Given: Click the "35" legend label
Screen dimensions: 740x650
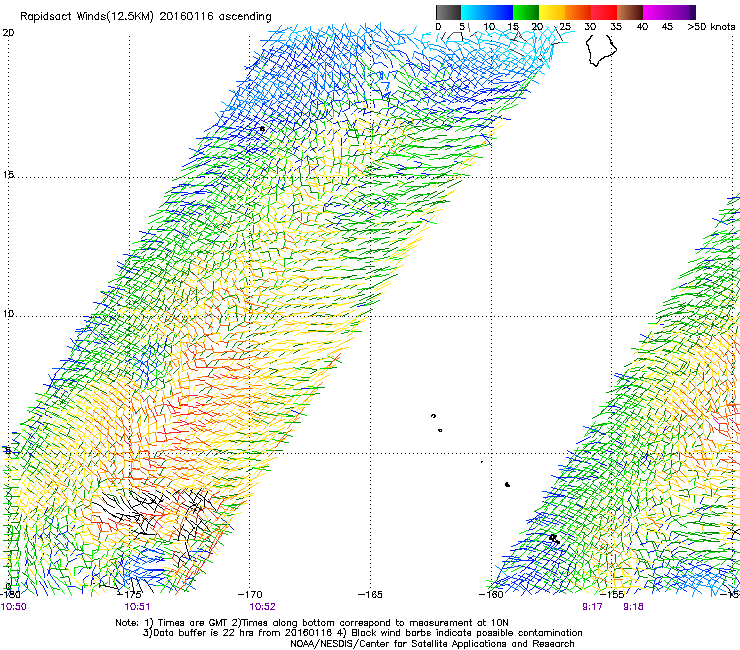Looking at the screenshot, I should pos(616,26).
